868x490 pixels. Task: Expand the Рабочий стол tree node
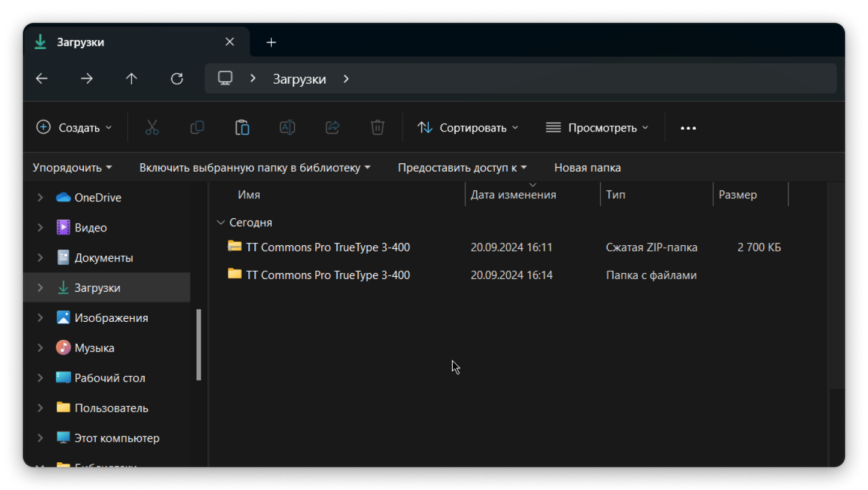pyautogui.click(x=40, y=378)
